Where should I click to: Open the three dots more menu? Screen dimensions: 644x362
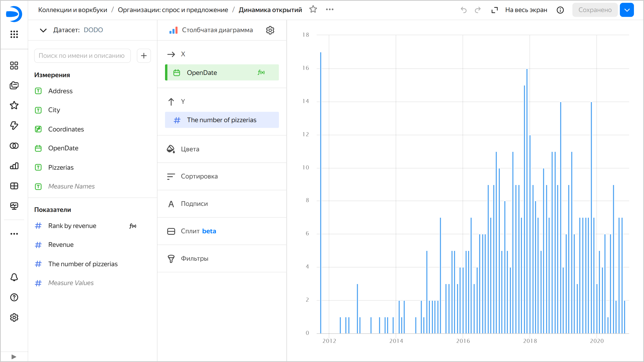(330, 10)
